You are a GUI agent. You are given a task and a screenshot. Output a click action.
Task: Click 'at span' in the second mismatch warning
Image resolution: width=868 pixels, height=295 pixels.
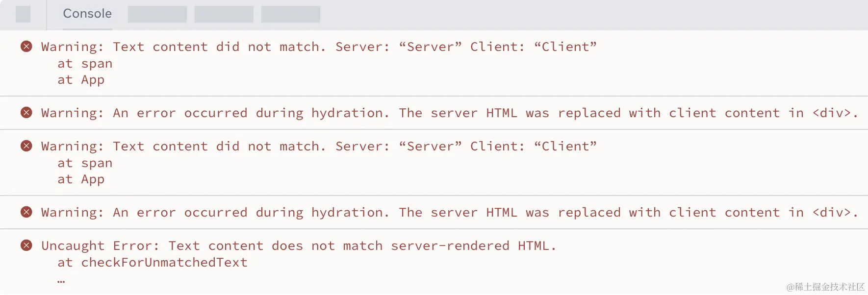click(x=85, y=163)
